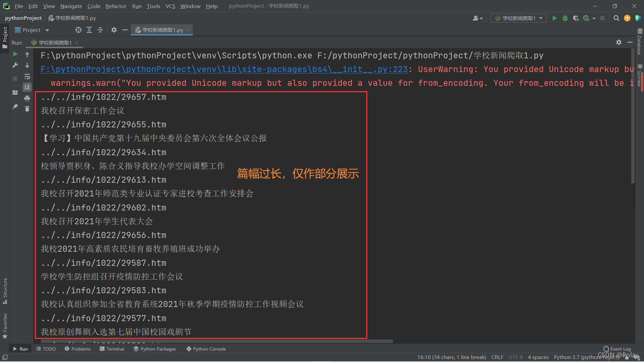The width and height of the screenshot is (644, 362).
Task: Open Search Everywhere magnifier icon
Action: 616,18
